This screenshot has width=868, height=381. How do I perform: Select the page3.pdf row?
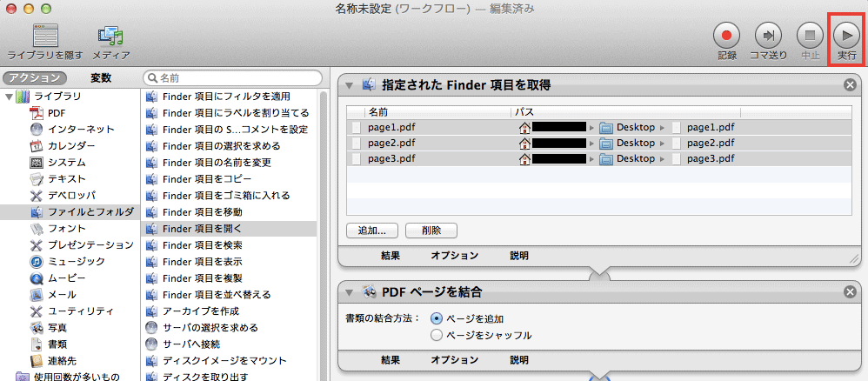point(599,158)
